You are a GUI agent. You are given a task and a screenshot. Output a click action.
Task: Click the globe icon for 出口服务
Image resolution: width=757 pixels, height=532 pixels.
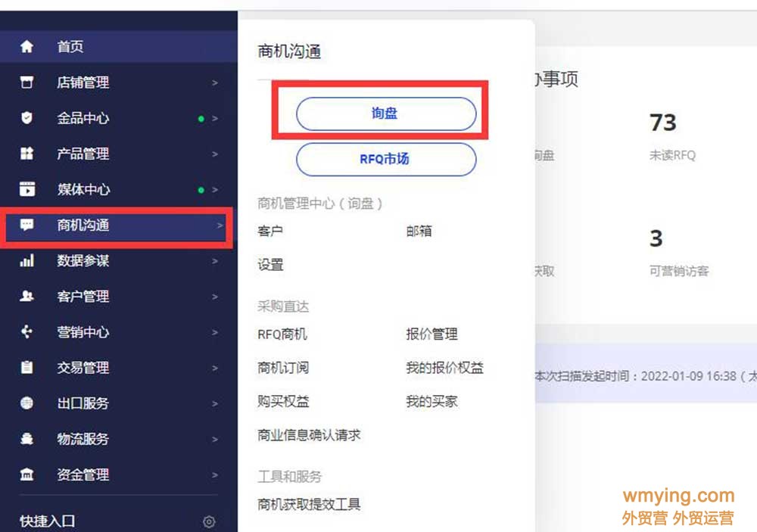click(26, 403)
